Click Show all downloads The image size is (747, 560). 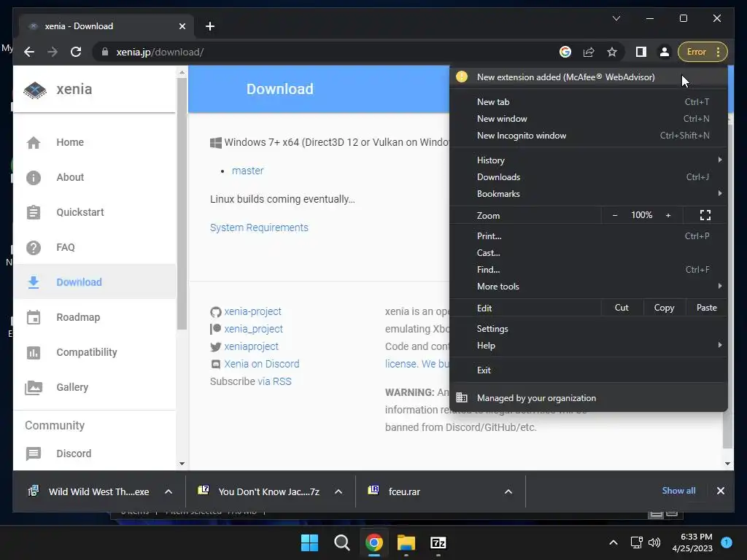pos(678,491)
